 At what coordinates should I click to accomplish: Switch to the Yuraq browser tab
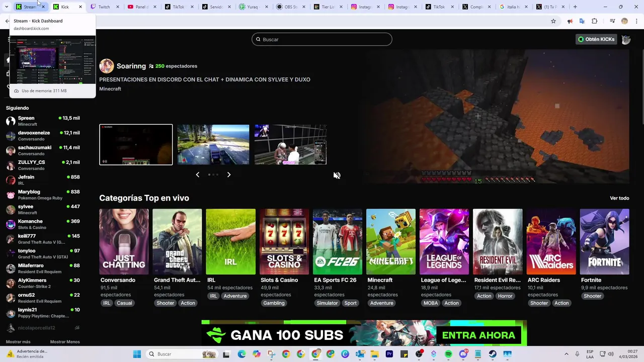click(254, 7)
